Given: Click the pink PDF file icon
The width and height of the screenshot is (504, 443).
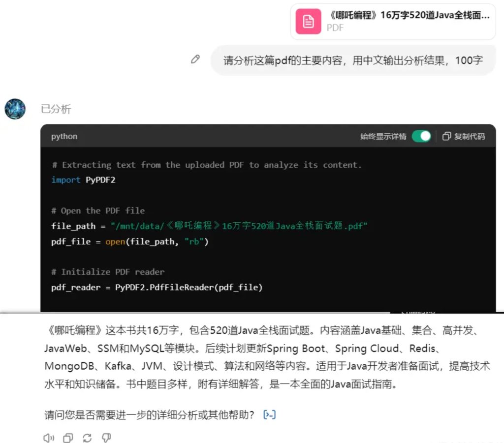Looking at the screenshot, I should click(308, 22).
